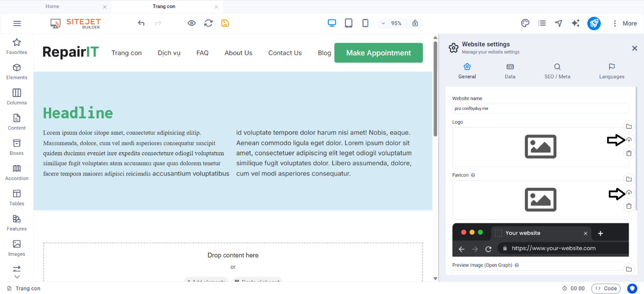
Task: Click the page preview vertical scrollbar
Action: (x=435, y=90)
